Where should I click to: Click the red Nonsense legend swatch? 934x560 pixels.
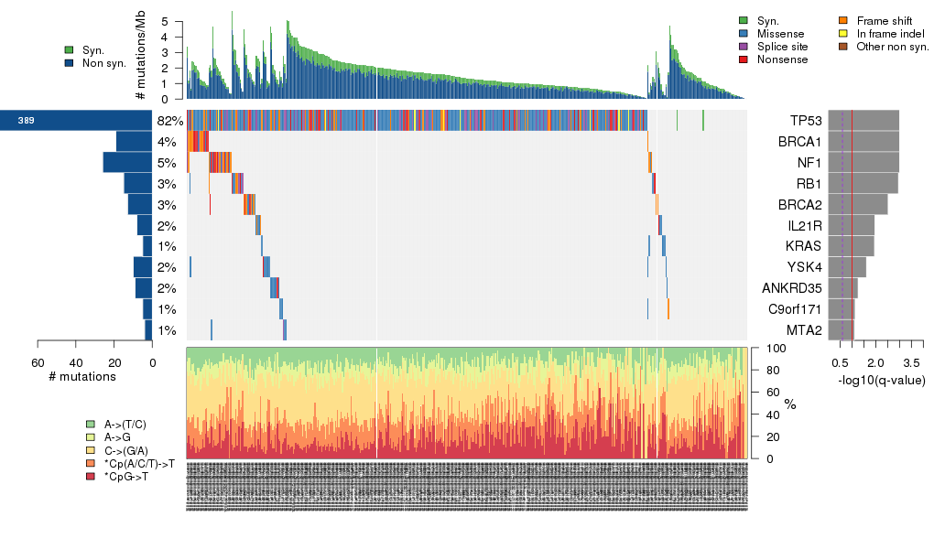[x=743, y=59]
